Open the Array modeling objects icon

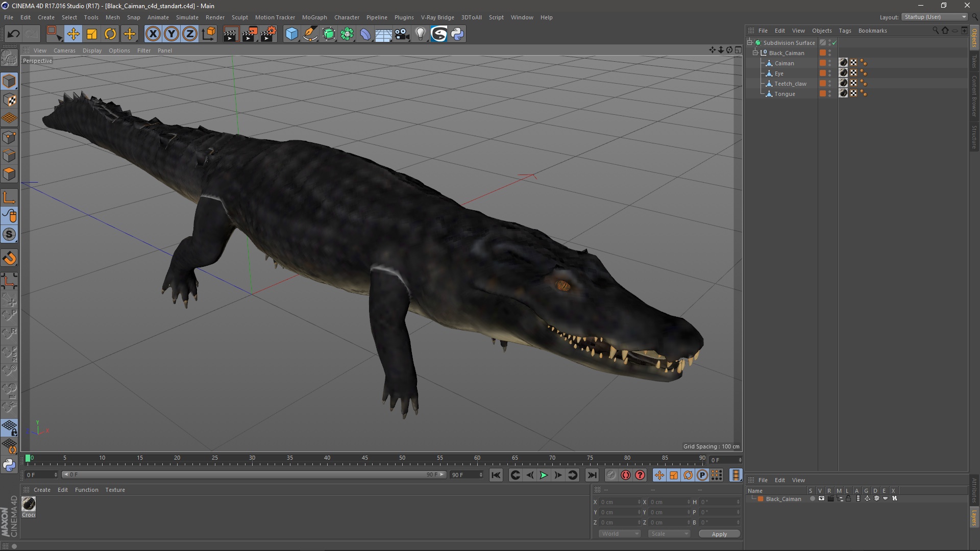coord(347,34)
